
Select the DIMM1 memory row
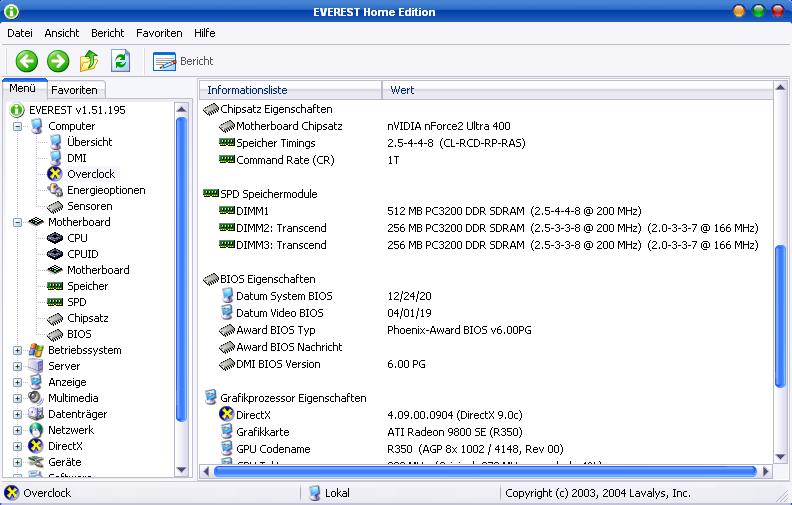(x=485, y=211)
